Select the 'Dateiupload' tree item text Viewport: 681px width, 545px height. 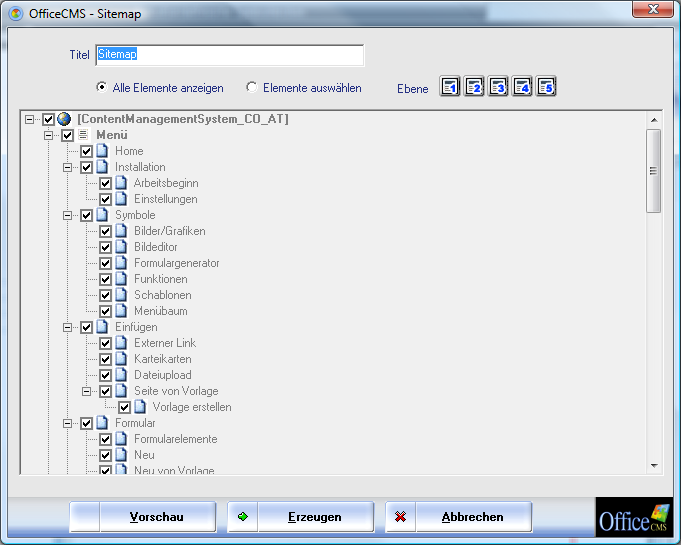(162, 375)
